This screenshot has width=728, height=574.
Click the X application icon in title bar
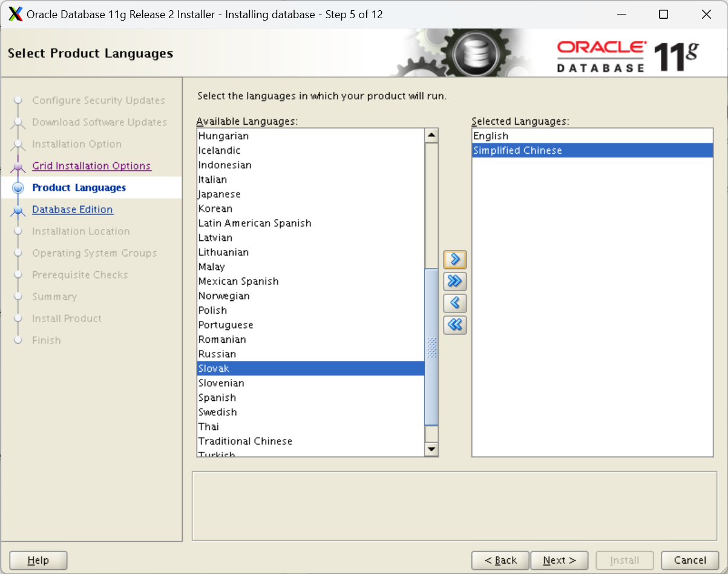click(16, 15)
